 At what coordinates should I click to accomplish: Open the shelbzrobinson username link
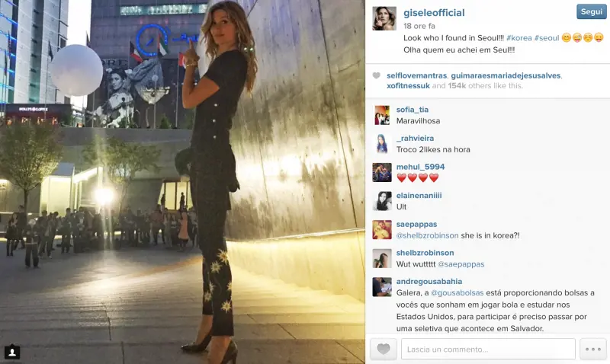[425, 253]
